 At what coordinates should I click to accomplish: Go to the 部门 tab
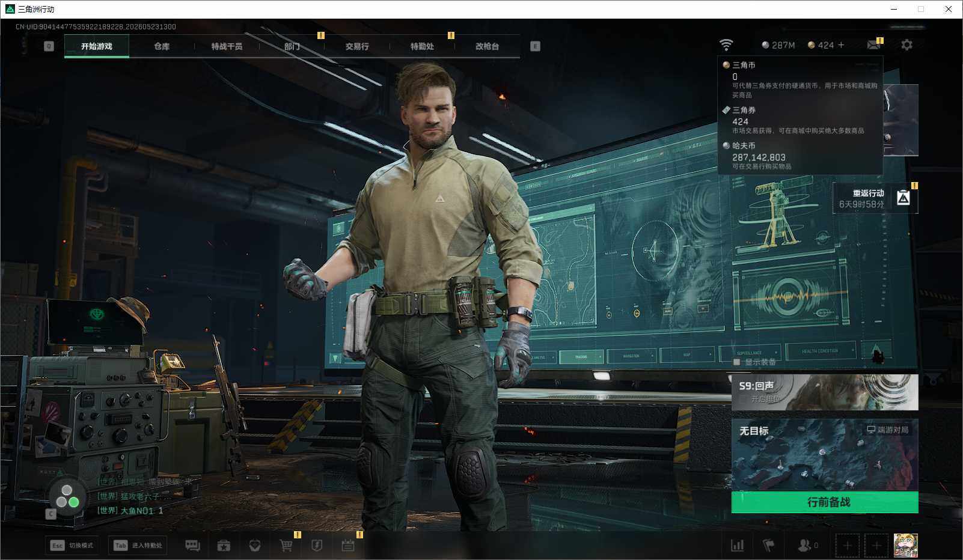click(x=292, y=46)
